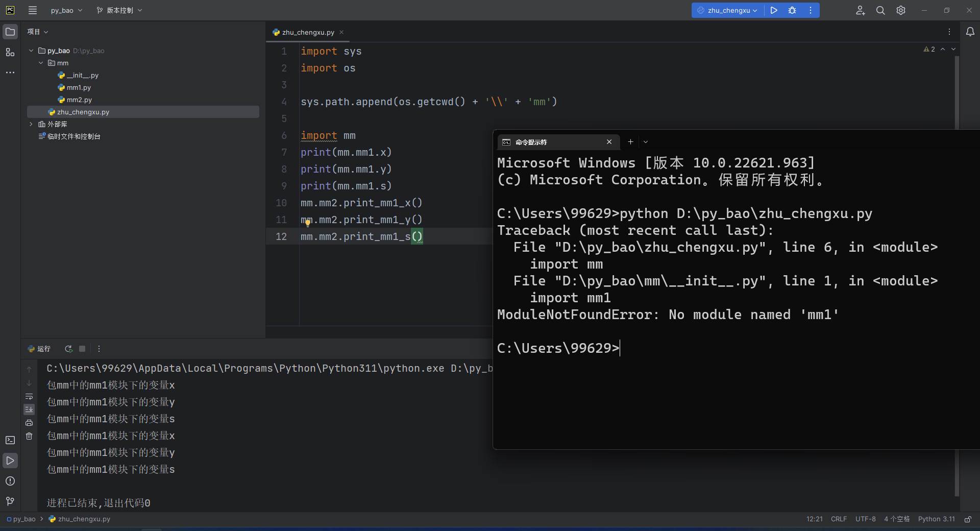Show more tool windows ellipsis
This screenshot has height=531, width=980.
pos(10,73)
